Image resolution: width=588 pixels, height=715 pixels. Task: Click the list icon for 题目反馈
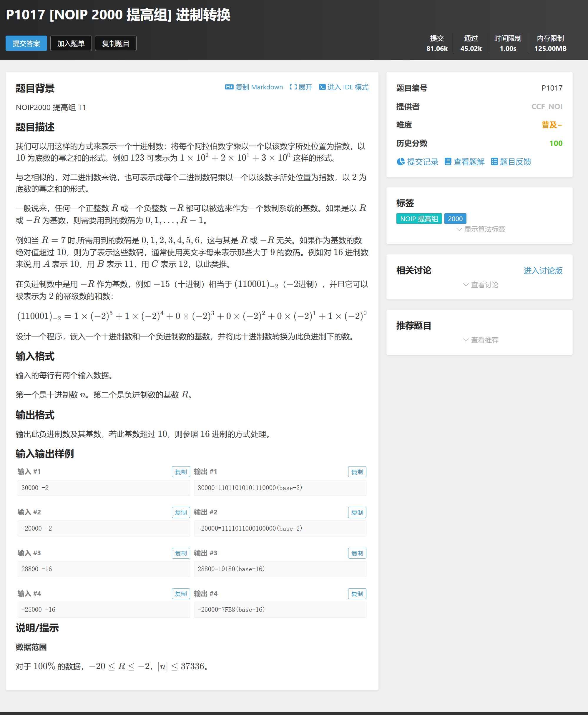494,162
